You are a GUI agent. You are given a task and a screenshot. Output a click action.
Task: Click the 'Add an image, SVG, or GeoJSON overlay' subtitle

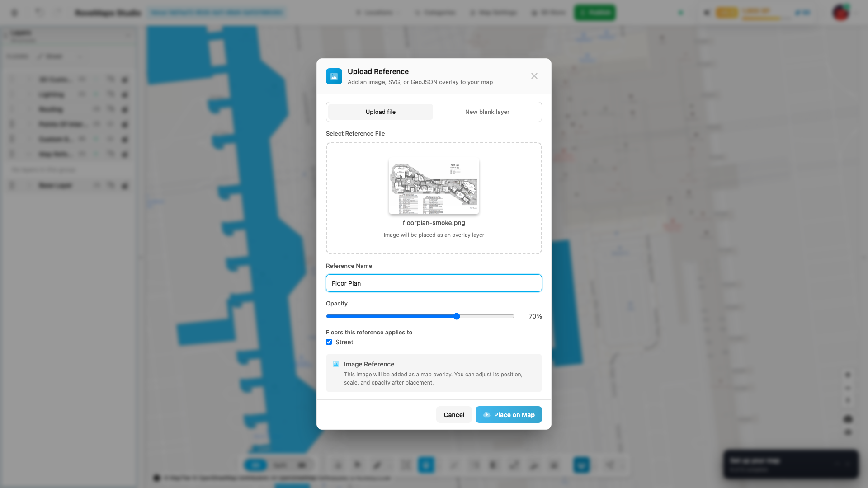420,82
